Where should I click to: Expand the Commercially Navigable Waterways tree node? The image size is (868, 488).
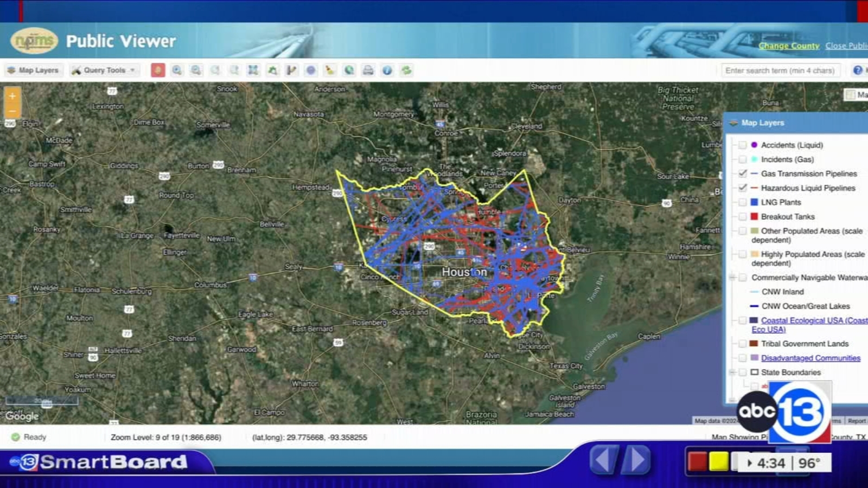click(733, 277)
